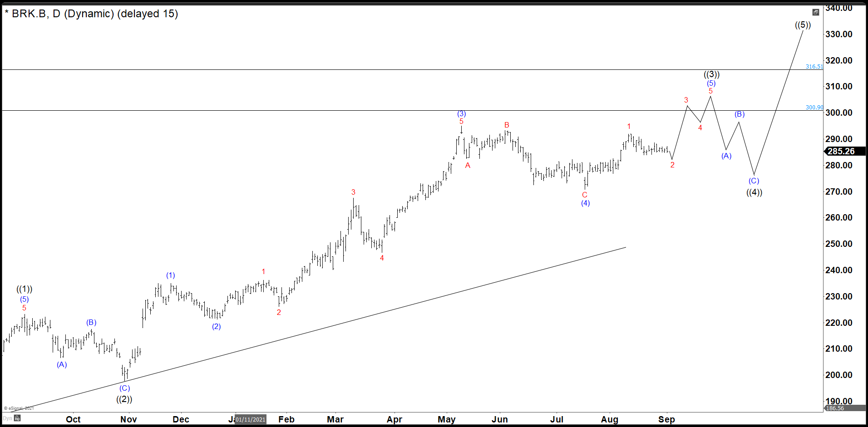Select the Sep label on the time axis
Viewport: 868px width, 427px height.
(x=666, y=419)
